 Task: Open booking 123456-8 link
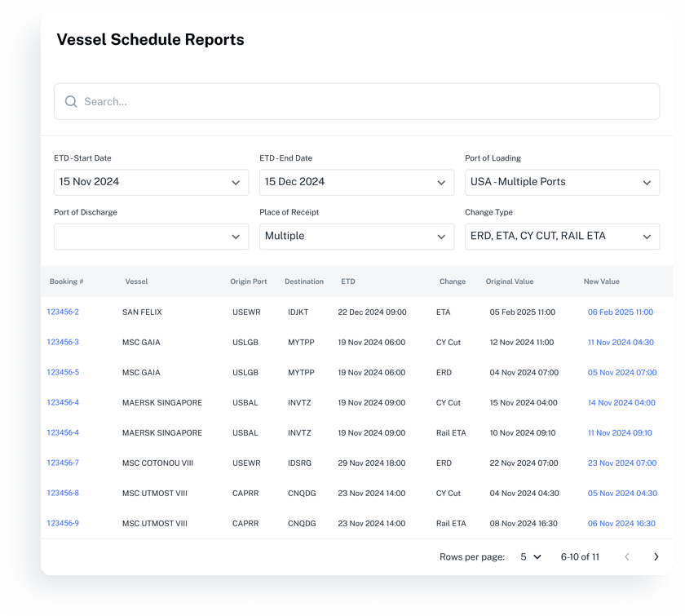click(63, 493)
